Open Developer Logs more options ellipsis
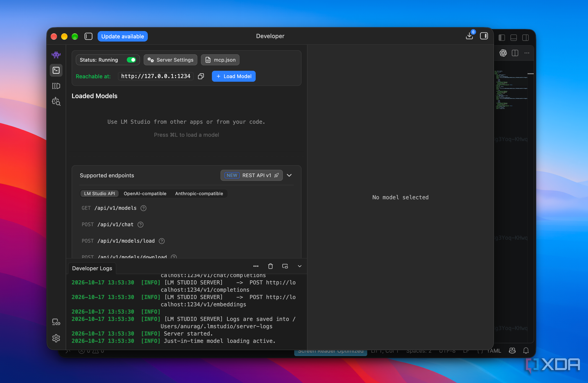This screenshot has width=588, height=383. [x=256, y=266]
